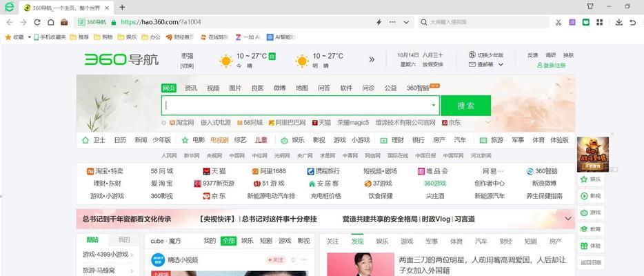Open 精选小视频 three-dots menu
644x276 pixels.
pyautogui.click(x=303, y=259)
